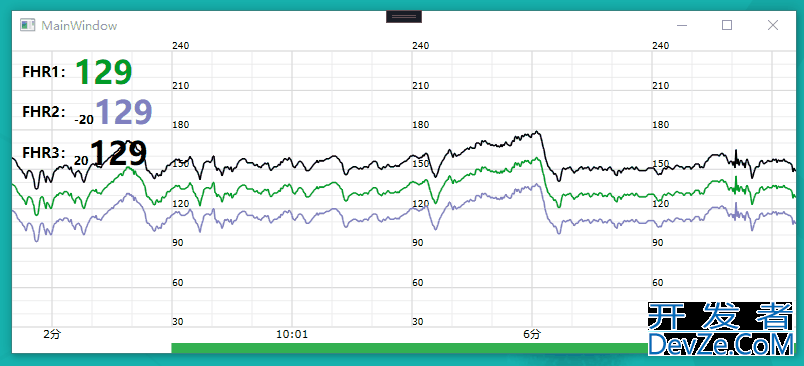
Task: Click the "FHR2:" label
Action: tap(44, 112)
